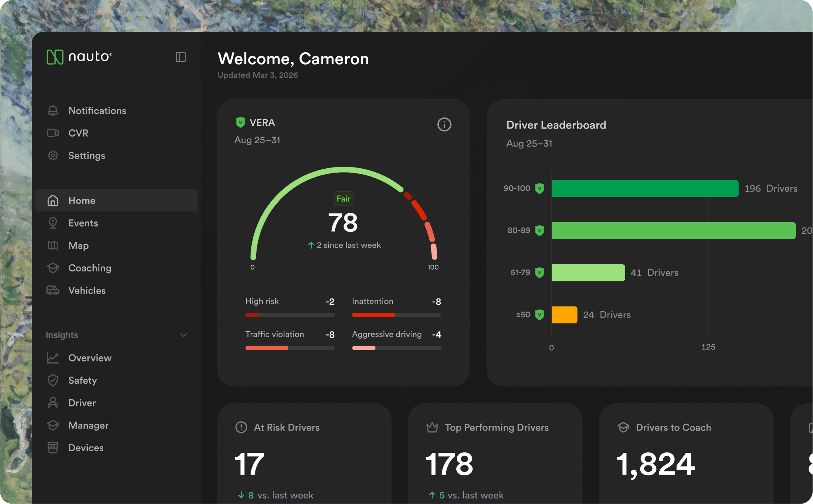Open the VERA info icon
This screenshot has width=813, height=504.
click(x=444, y=125)
